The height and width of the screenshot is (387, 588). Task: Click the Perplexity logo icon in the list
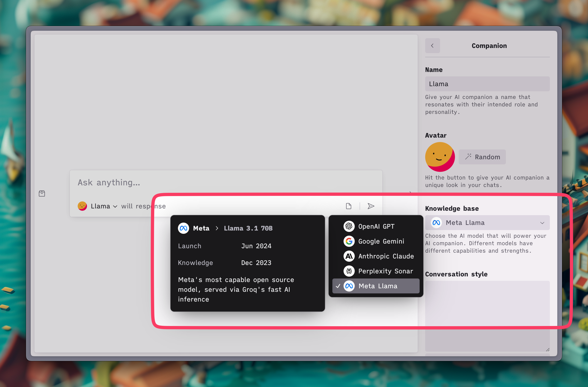pos(349,271)
